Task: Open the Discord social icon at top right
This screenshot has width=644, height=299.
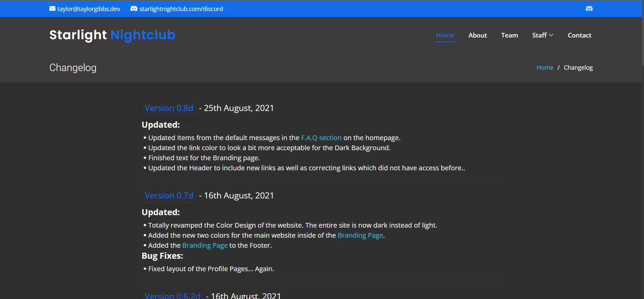Action: [589, 9]
